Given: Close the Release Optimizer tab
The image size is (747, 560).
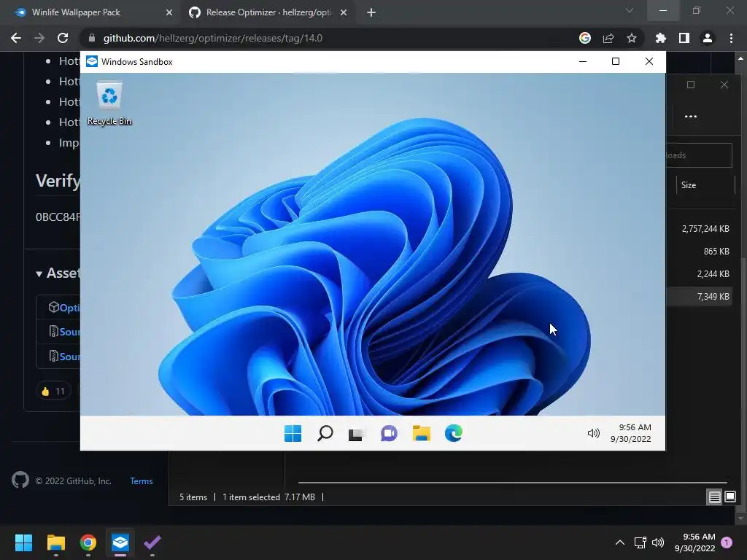Looking at the screenshot, I should pos(344,12).
